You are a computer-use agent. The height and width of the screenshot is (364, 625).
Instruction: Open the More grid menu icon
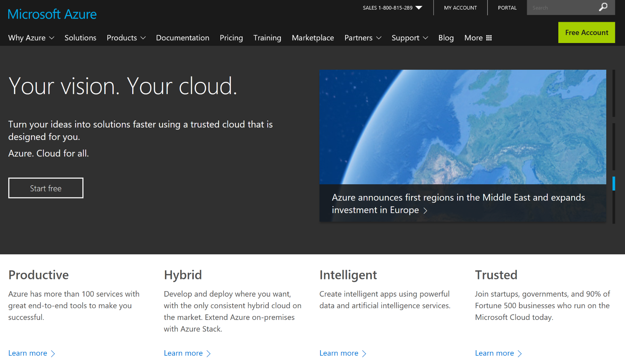[x=489, y=38]
